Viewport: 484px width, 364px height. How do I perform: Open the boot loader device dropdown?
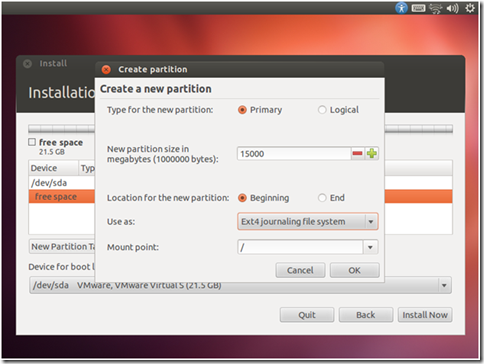pyautogui.click(x=240, y=285)
